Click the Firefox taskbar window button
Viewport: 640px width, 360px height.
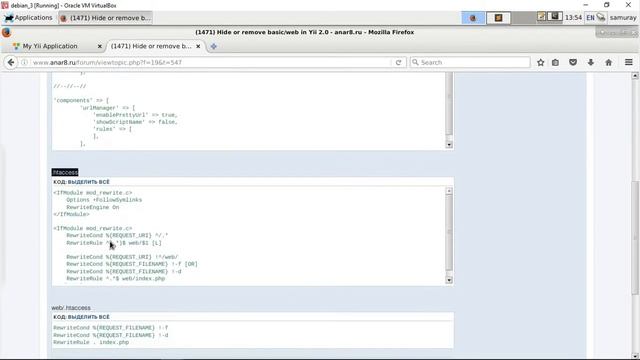106,18
